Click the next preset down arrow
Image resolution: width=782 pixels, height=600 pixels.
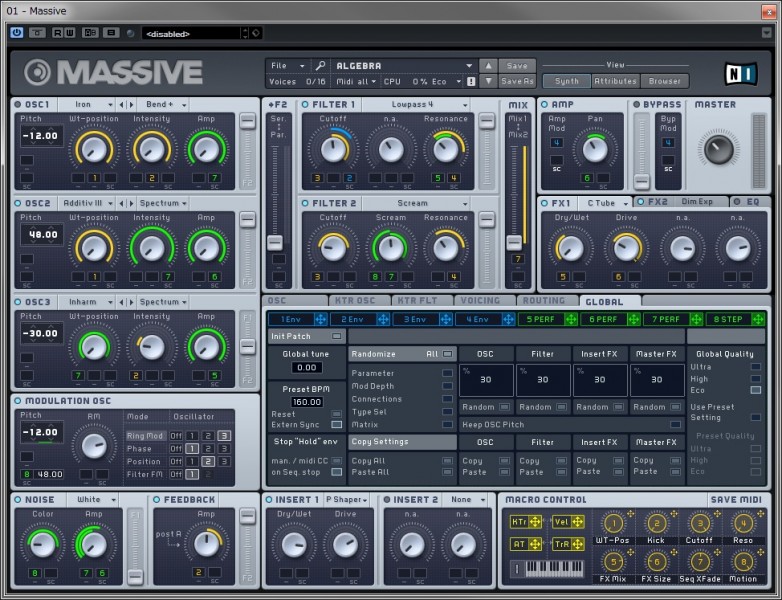[x=488, y=81]
